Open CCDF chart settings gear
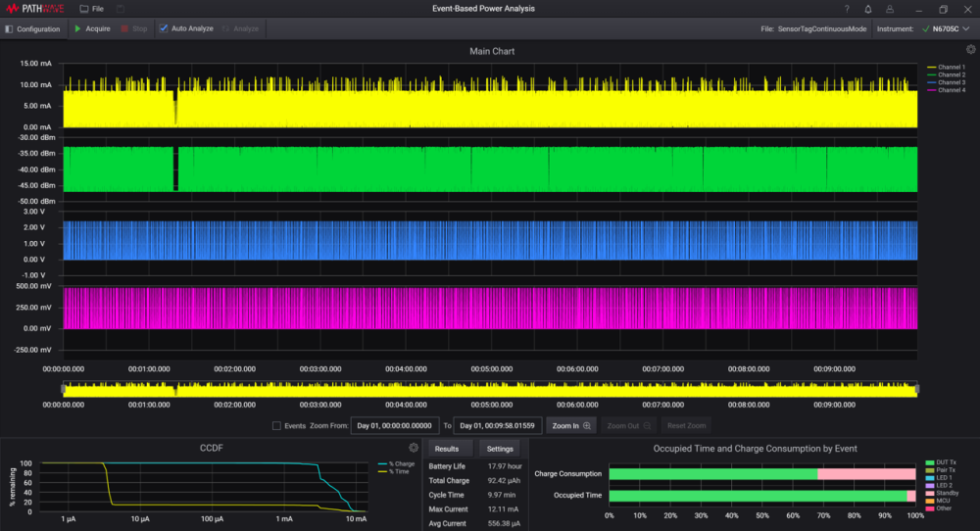Screen dimensions: 980x531 pos(413,448)
